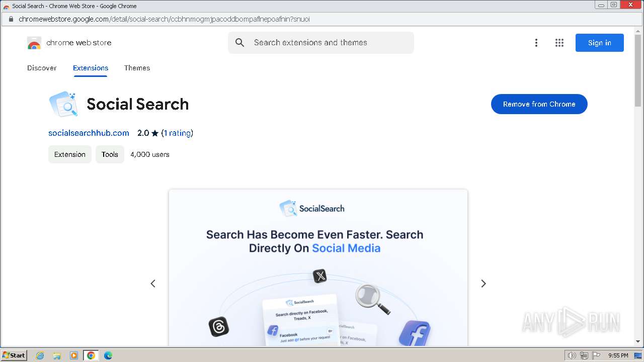Open the Google apps grid
This screenshot has height=362, width=644.
pyautogui.click(x=559, y=43)
